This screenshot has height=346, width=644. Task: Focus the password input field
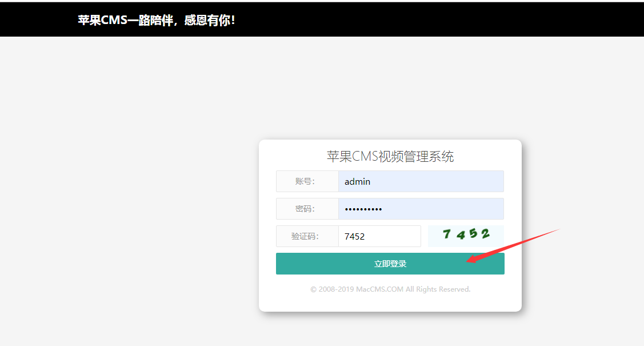pyautogui.click(x=421, y=209)
